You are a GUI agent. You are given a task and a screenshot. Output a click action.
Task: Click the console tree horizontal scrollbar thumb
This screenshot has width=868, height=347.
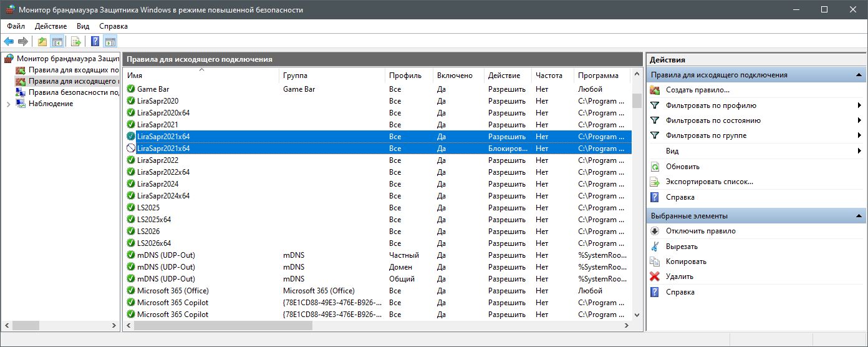pos(26,326)
